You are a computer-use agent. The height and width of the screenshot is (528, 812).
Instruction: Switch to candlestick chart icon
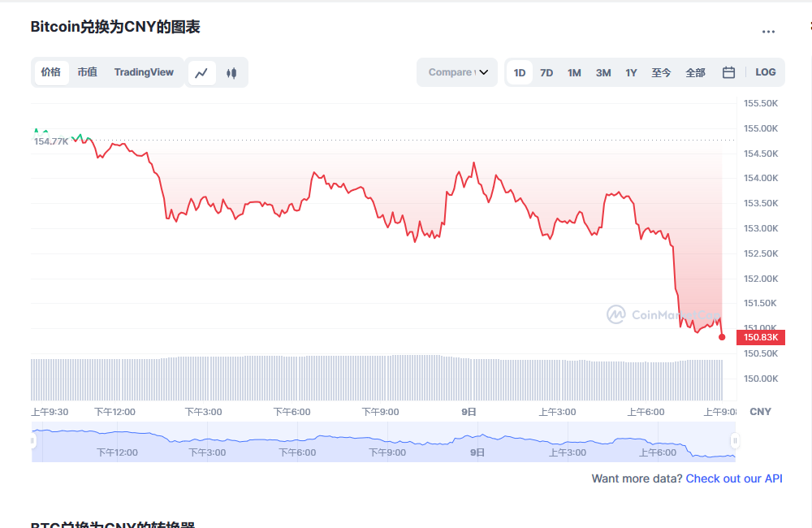[231, 72]
